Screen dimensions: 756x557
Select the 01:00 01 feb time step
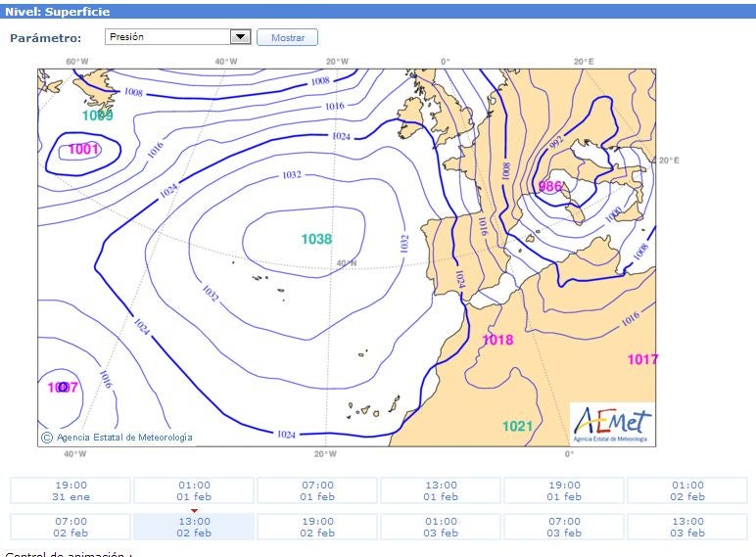point(194,490)
